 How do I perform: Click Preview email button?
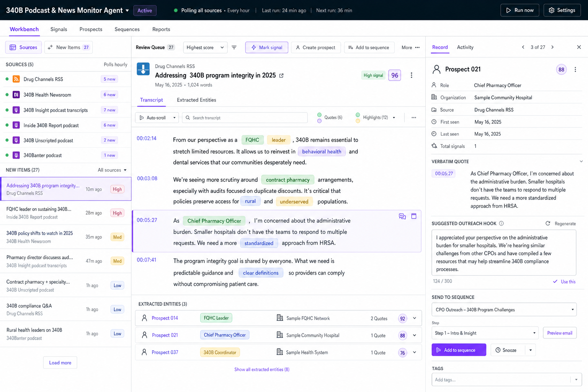pyautogui.click(x=560, y=333)
